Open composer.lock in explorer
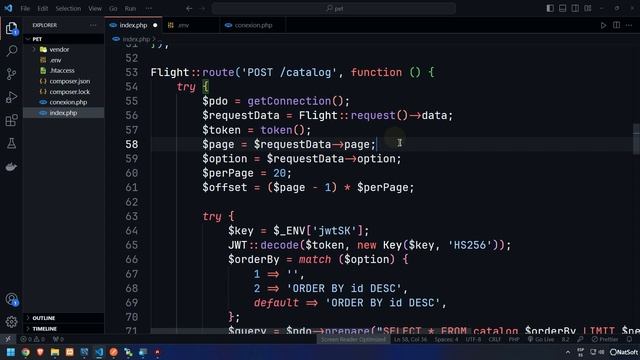This screenshot has width=640, height=360. (63, 92)
